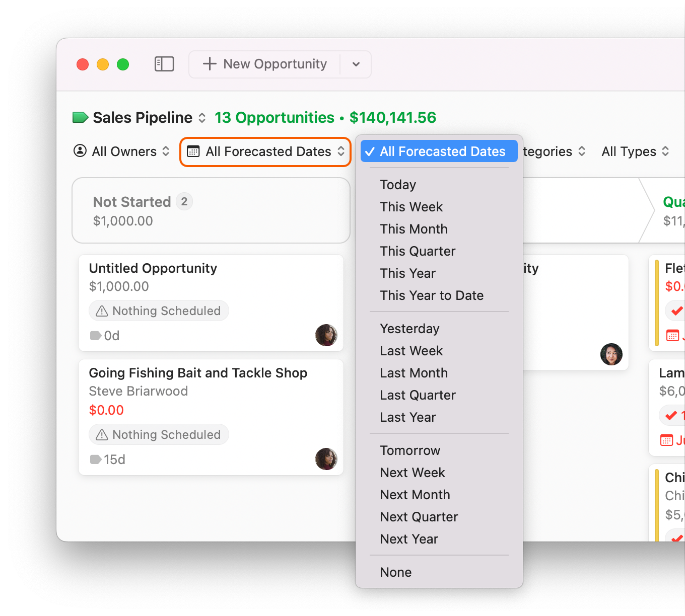Toggle the sidebar icon in the toolbar
The image size is (685, 616).
[x=164, y=64]
